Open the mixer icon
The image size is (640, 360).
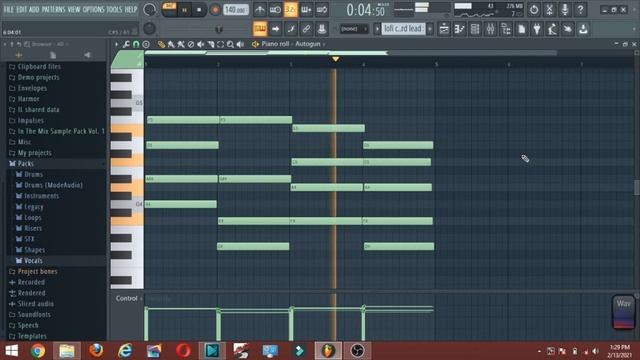pyautogui.click(x=490, y=29)
